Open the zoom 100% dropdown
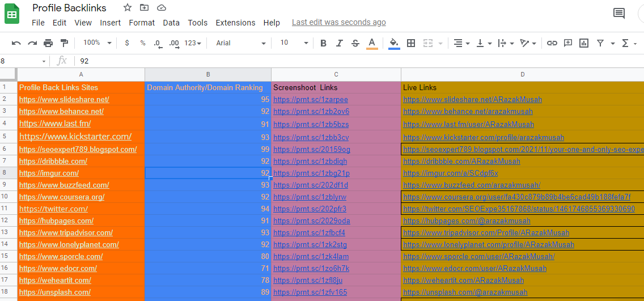 click(x=98, y=43)
